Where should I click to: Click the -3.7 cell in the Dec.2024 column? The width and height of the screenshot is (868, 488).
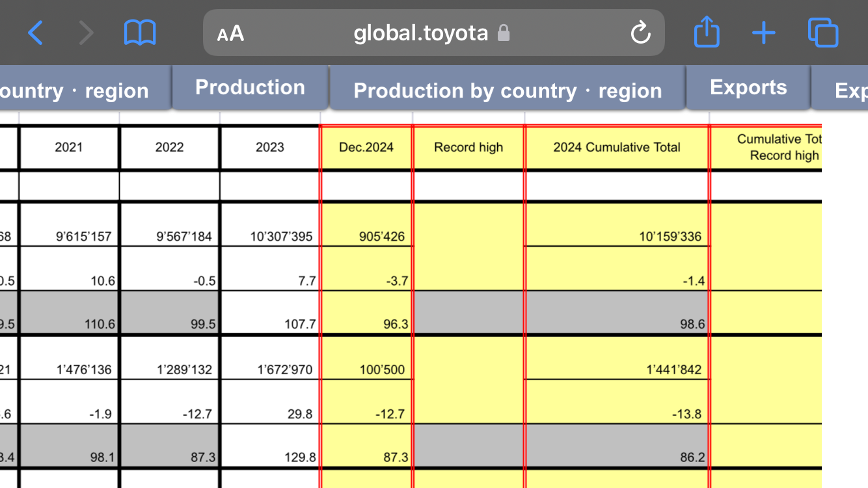pos(366,269)
